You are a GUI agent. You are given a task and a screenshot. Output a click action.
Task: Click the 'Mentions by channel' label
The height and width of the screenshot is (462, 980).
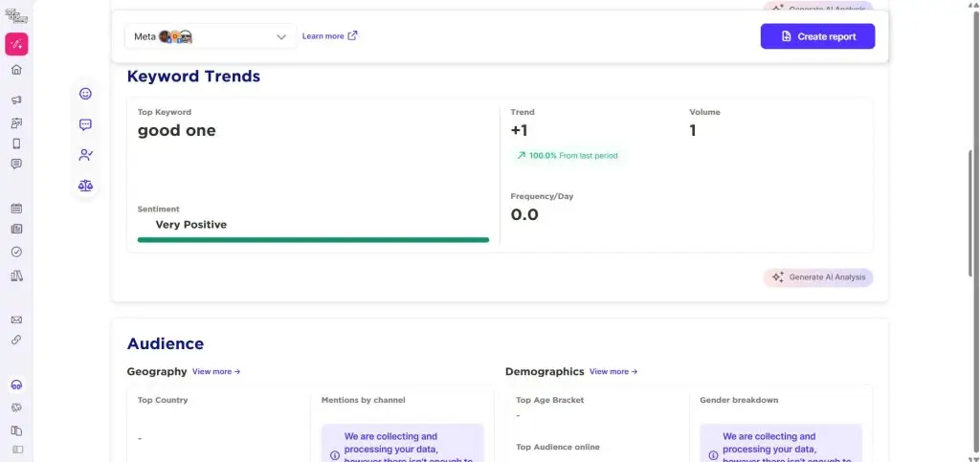363,400
